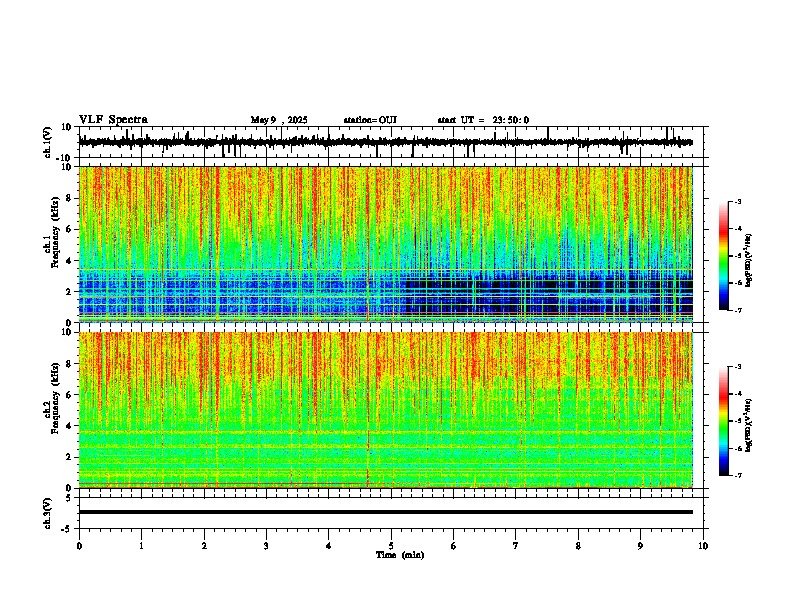
Task: Click the "May 9 , 2025" date text
Action: [279, 120]
